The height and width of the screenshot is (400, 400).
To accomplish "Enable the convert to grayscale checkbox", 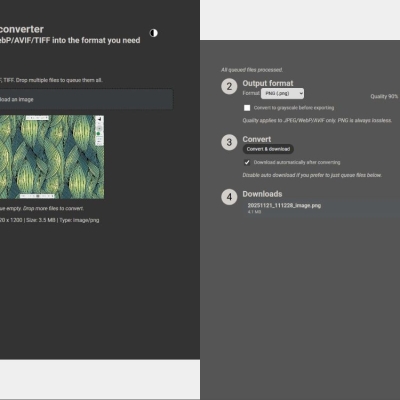I will [x=247, y=108].
